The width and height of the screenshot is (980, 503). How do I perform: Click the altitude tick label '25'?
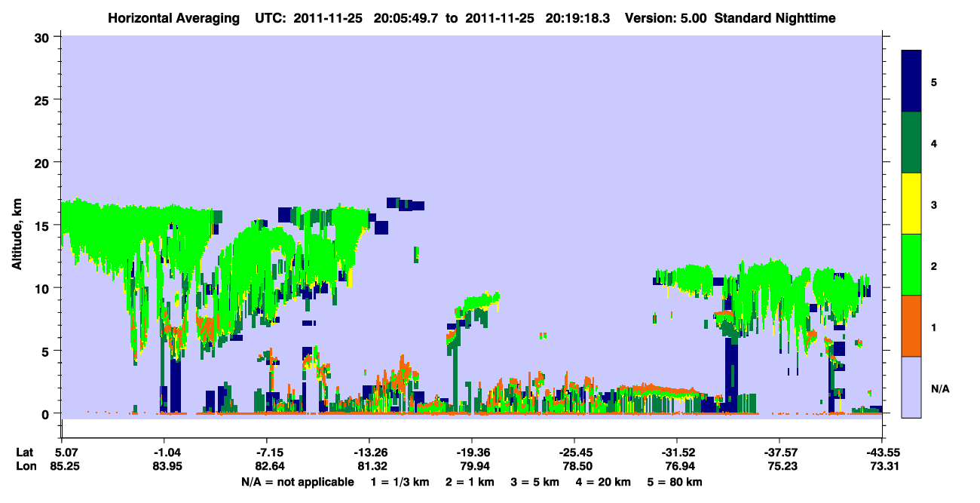(44, 100)
